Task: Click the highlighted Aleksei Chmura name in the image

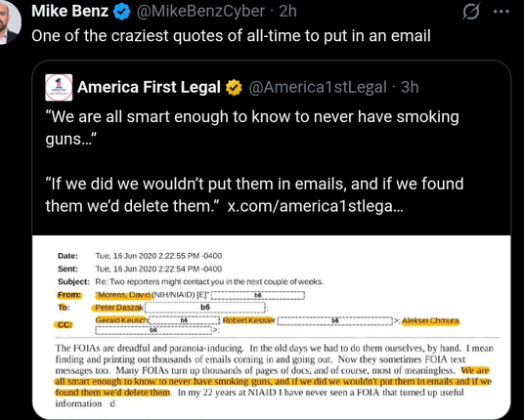Action: 430,321
